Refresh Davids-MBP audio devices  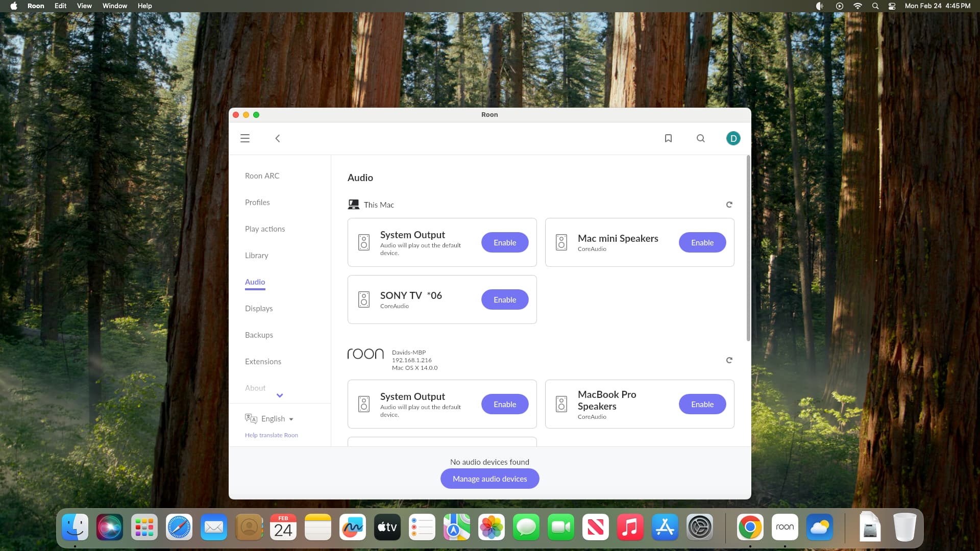(x=729, y=360)
